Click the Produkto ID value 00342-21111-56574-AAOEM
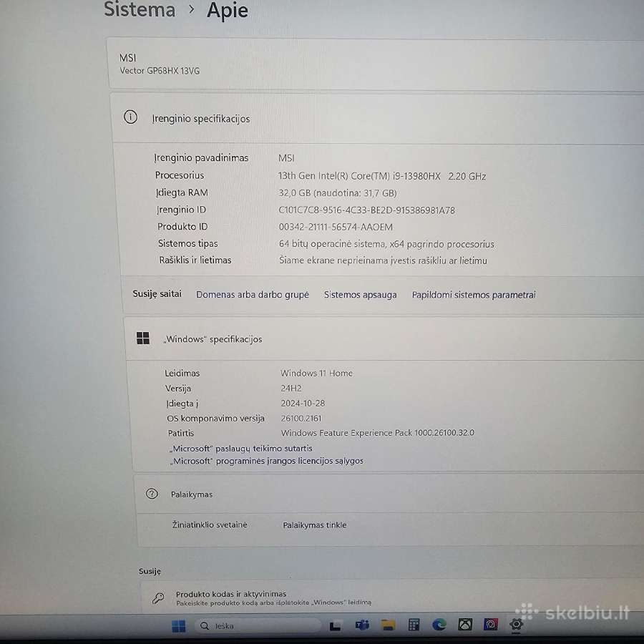Image resolution: width=644 pixels, height=644 pixels. pyautogui.click(x=336, y=227)
